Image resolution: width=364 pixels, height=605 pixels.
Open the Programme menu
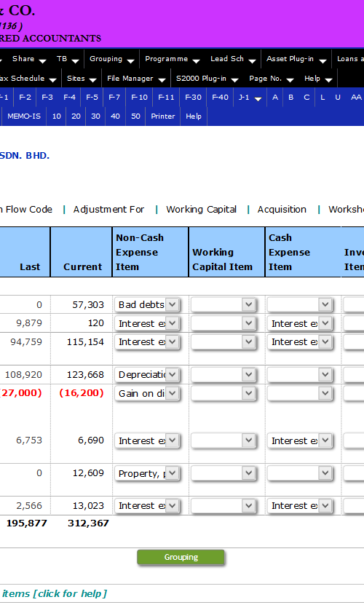(172, 59)
